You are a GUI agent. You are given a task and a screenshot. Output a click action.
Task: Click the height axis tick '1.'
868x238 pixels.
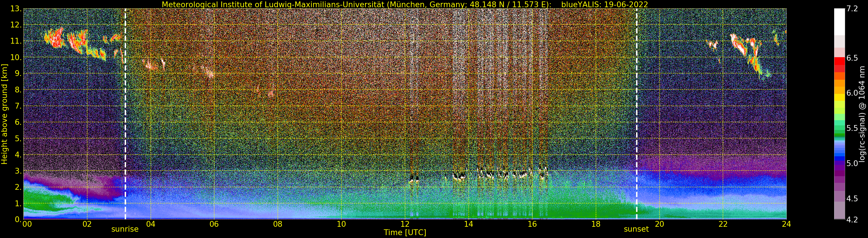[18, 203]
